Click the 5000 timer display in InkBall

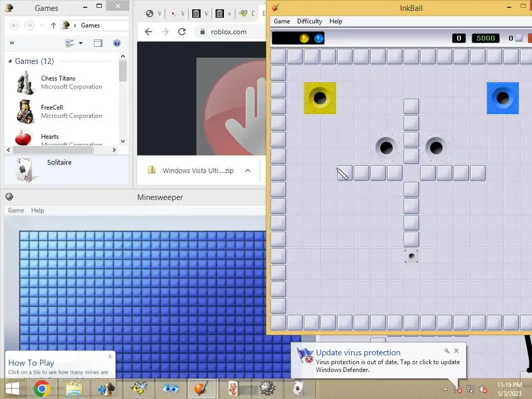[x=486, y=38]
